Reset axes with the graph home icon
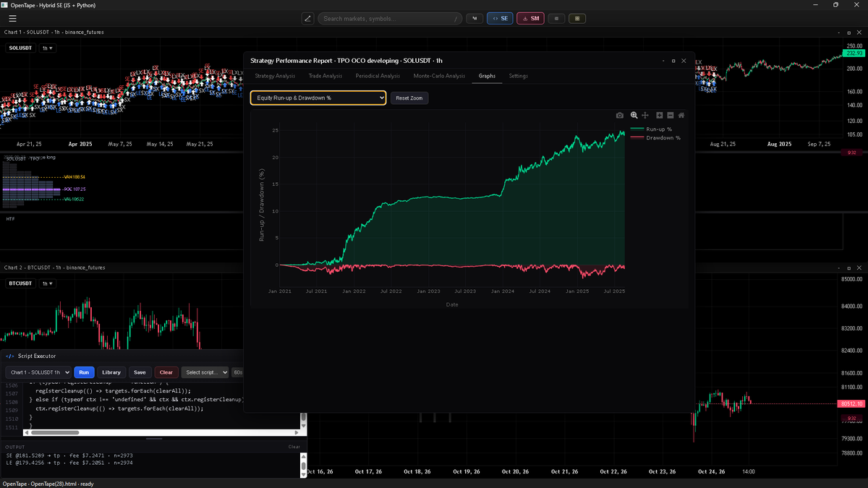 point(681,115)
